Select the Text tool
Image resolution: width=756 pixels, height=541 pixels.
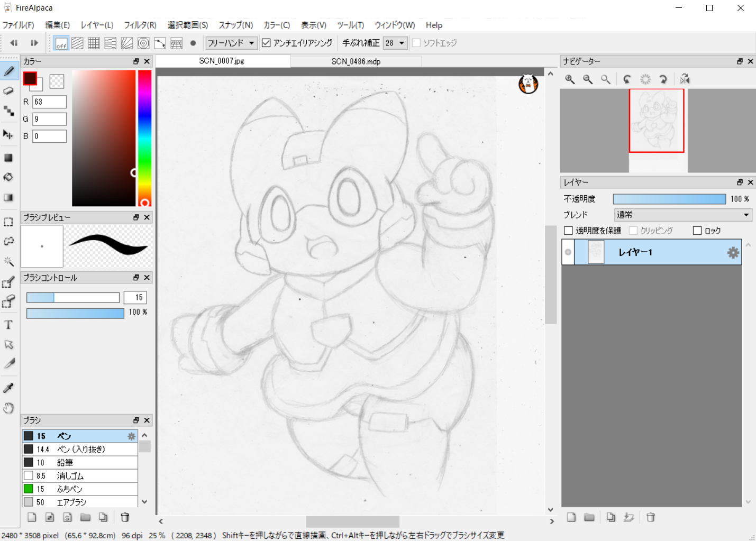8,325
